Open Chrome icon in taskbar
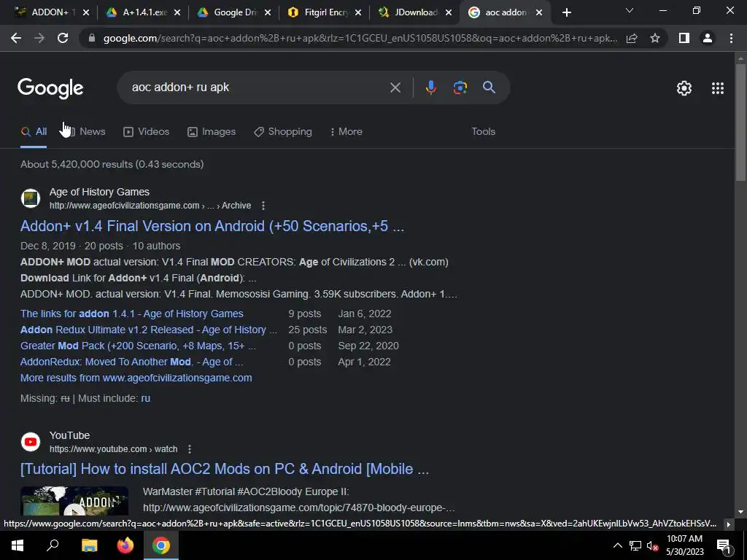This screenshot has height=560, width=747. pos(161,545)
